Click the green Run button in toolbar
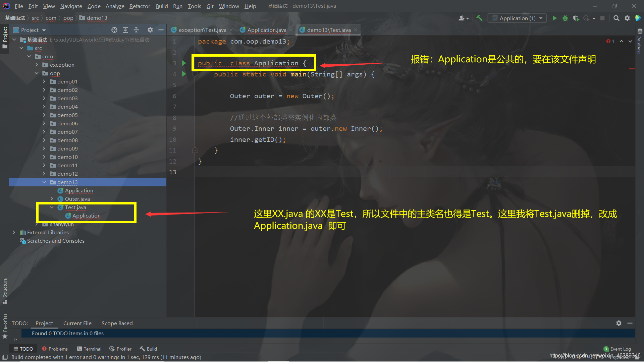This screenshot has height=362, width=644. point(554,18)
